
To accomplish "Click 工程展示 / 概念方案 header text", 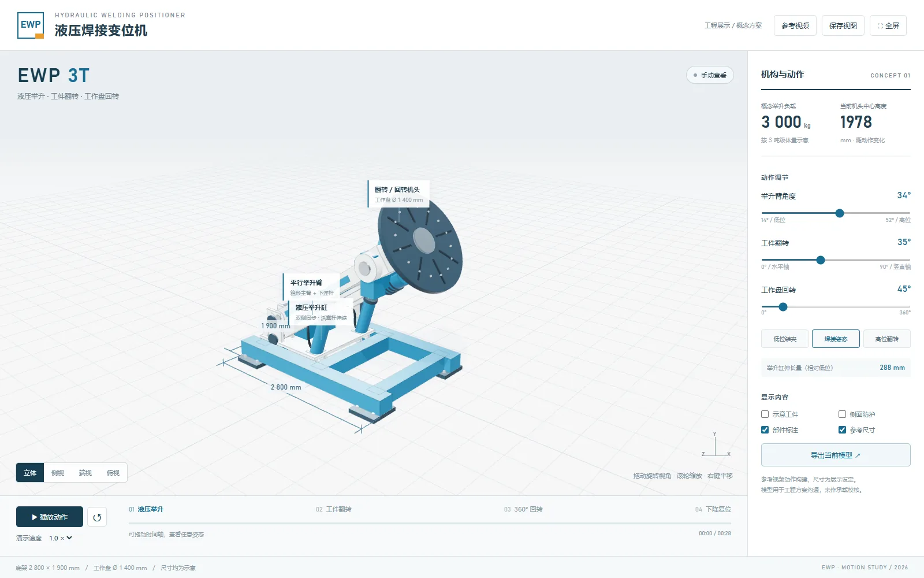I will point(733,25).
